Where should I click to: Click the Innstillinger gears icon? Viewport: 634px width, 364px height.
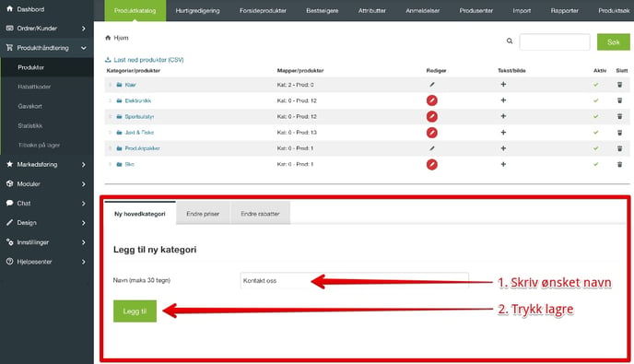pyautogui.click(x=10, y=241)
